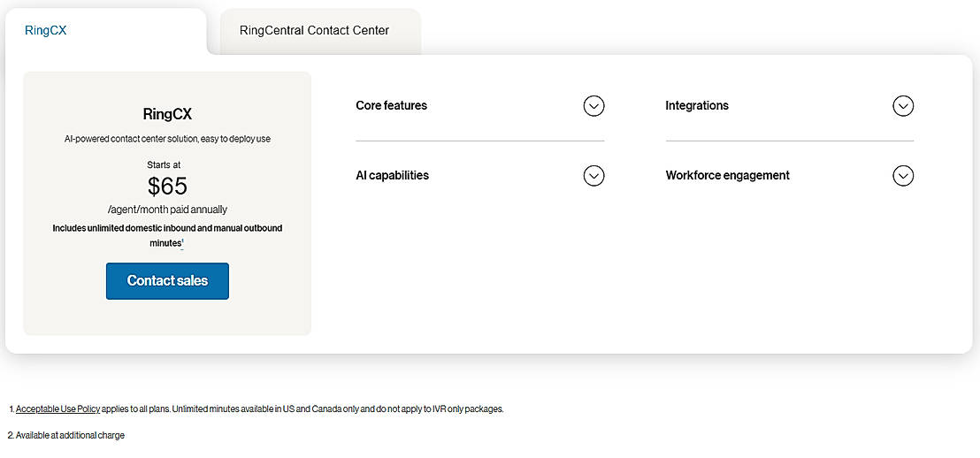This screenshot has width=980, height=458.
Task: Click the AI-powered contact center description text
Action: 167,140
